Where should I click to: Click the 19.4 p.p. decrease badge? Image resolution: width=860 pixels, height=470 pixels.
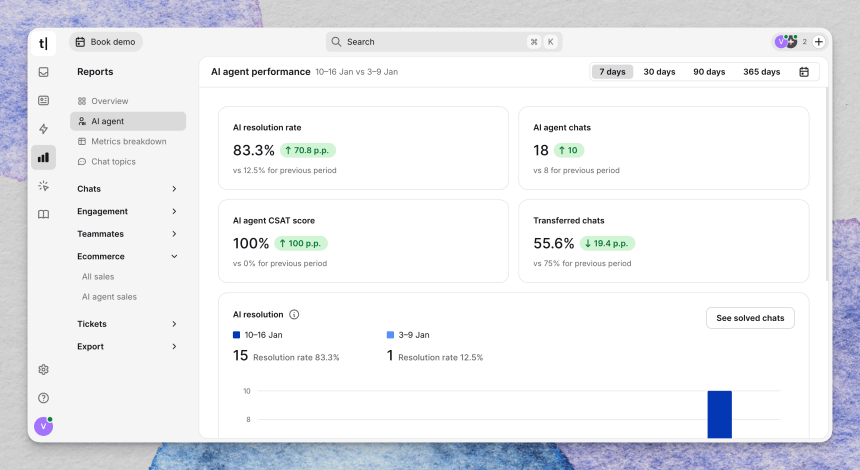pos(607,244)
